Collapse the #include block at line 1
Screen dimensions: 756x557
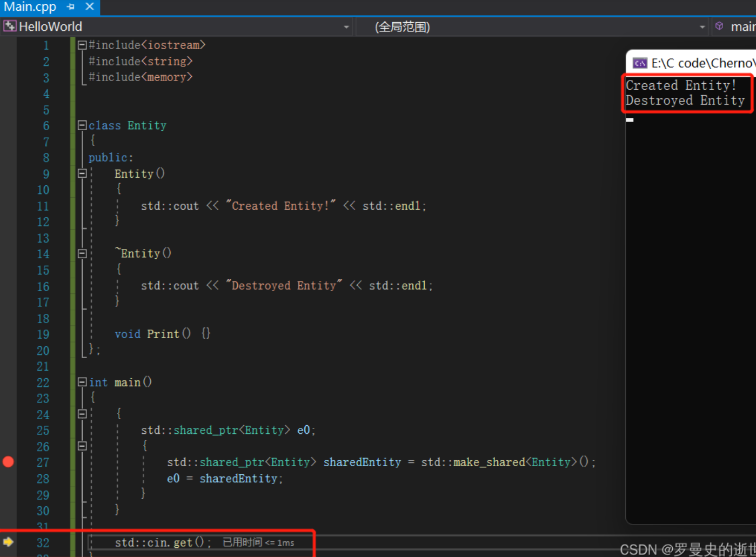pyautogui.click(x=82, y=45)
